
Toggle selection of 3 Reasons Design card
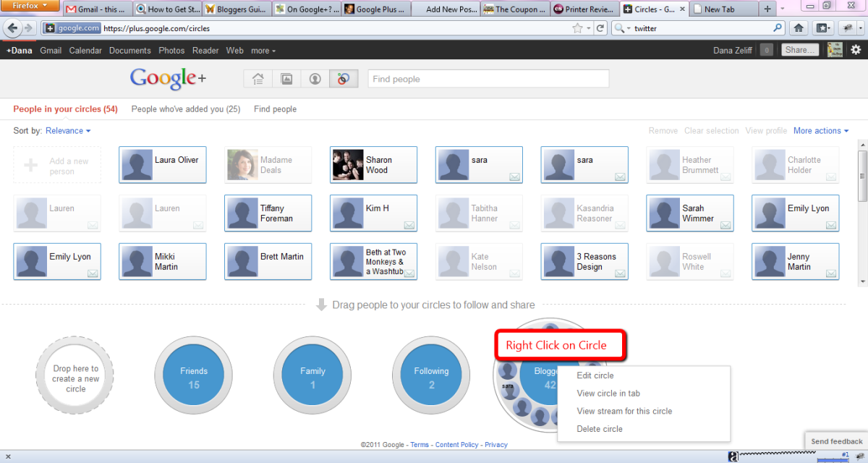585,262
